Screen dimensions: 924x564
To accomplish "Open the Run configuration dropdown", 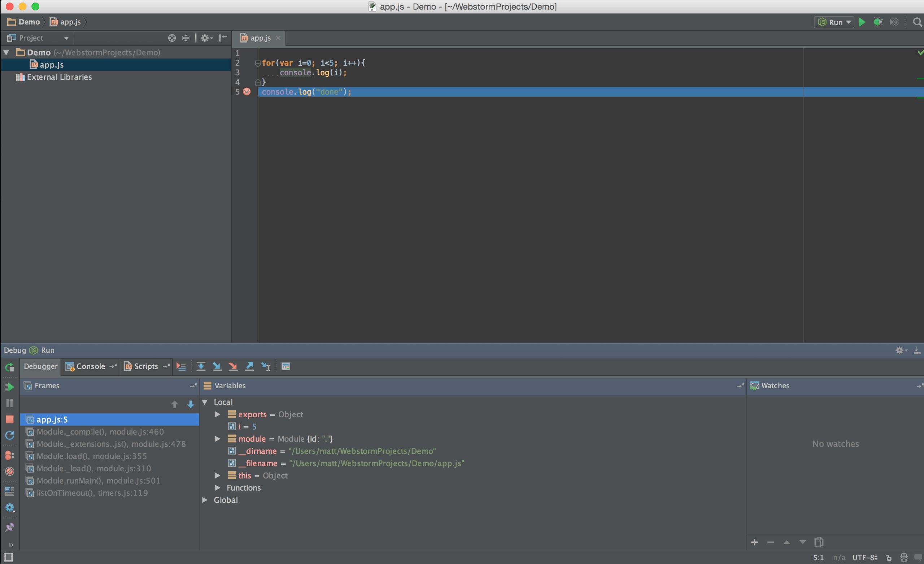I will [x=835, y=22].
